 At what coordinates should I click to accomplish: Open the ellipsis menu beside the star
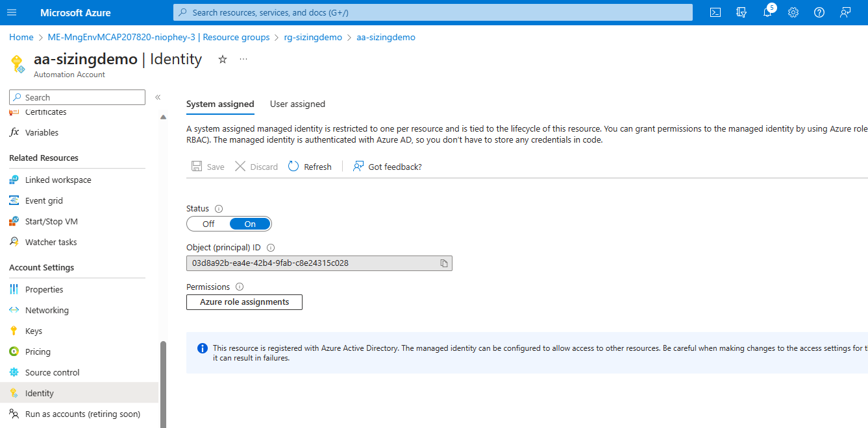point(243,59)
